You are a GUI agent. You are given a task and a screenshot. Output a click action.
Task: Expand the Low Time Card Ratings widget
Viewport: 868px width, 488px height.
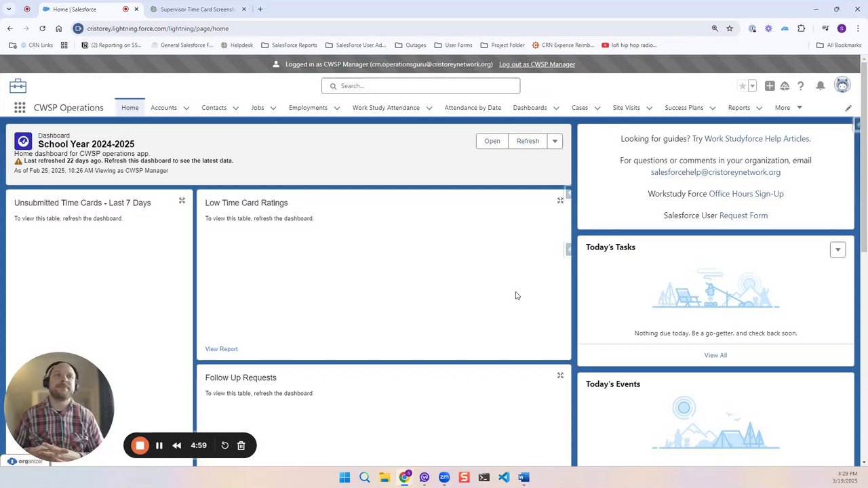tap(560, 201)
